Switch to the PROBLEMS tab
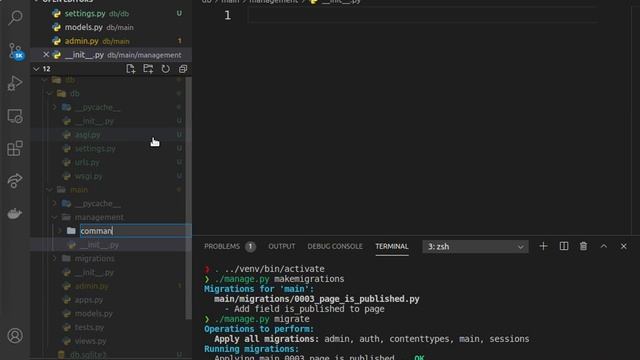The width and height of the screenshot is (640, 360). [x=222, y=247]
